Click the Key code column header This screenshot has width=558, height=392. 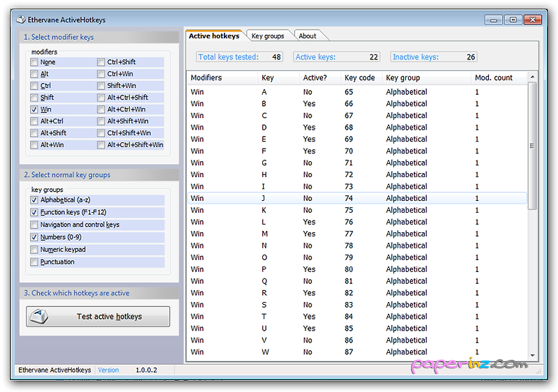click(361, 77)
